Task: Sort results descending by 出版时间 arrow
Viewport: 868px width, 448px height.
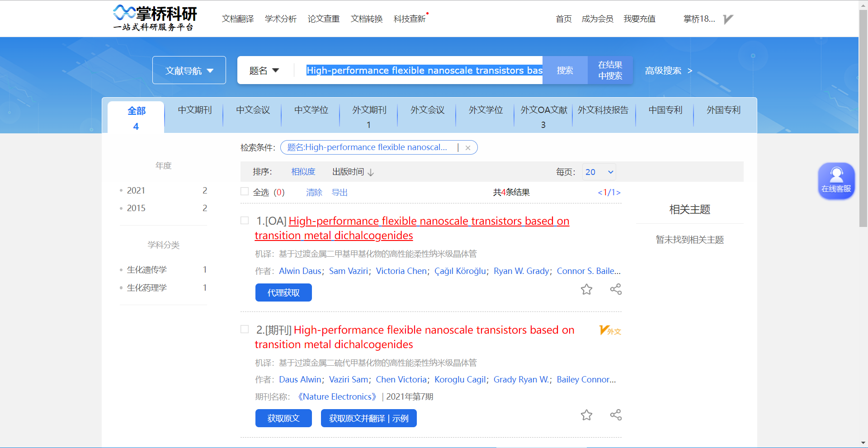Action: point(371,172)
